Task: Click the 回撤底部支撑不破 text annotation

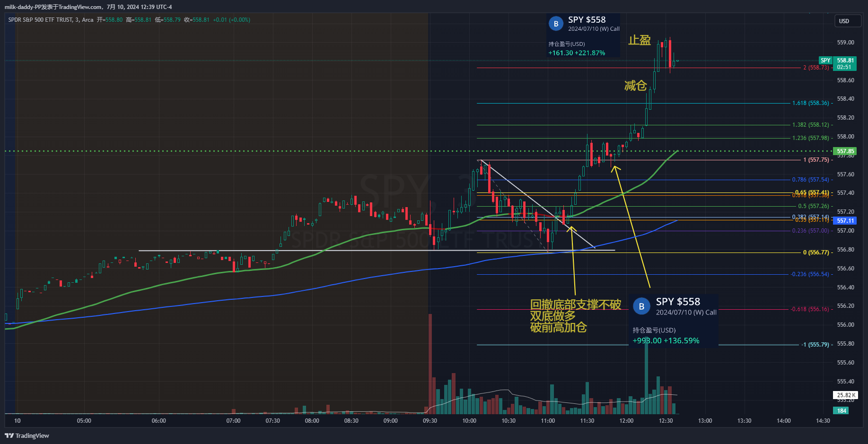Action: click(575, 305)
